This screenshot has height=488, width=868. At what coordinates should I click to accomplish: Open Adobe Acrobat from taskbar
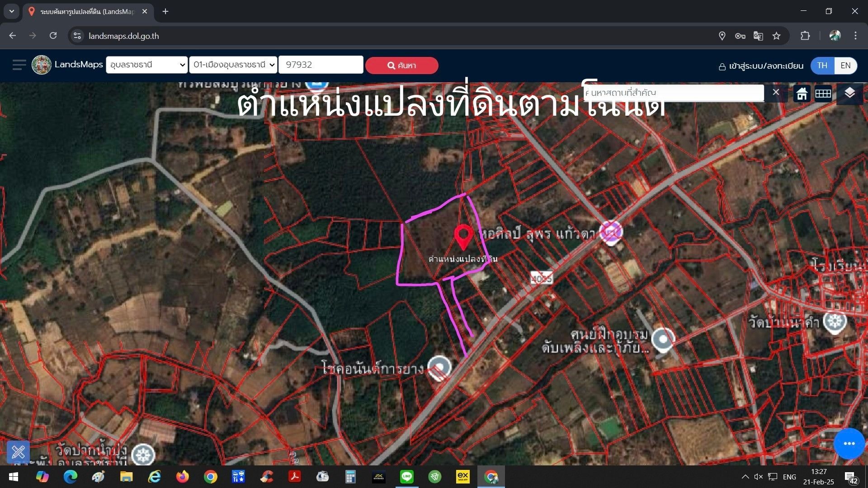coord(295,477)
